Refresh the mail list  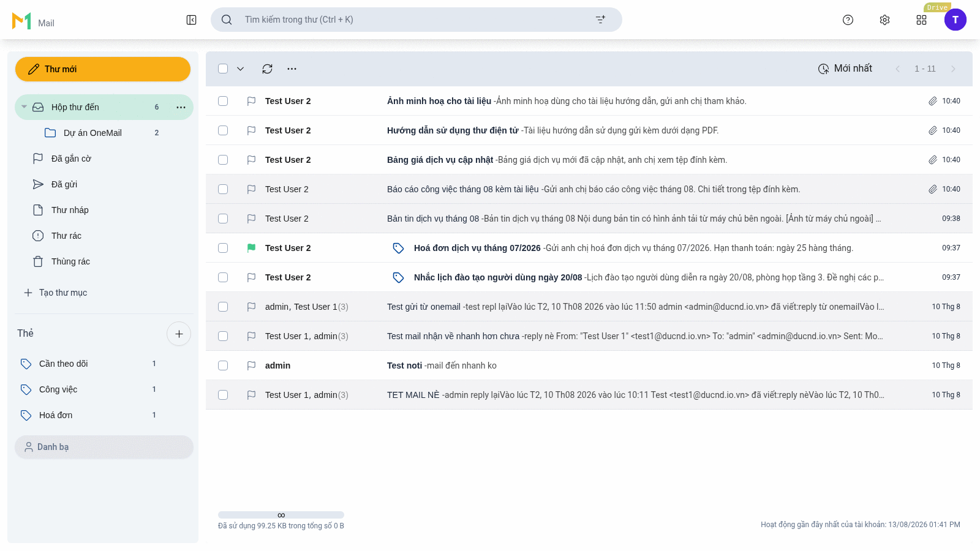267,69
